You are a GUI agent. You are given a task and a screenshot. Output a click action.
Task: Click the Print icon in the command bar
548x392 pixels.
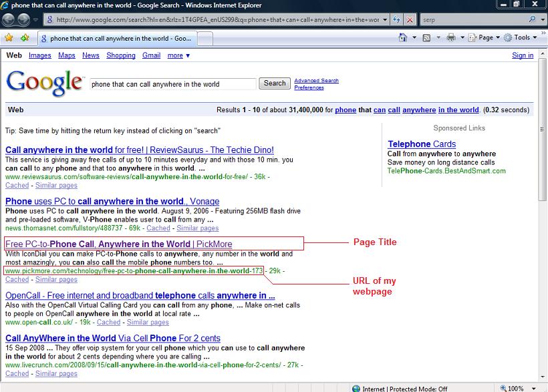coord(451,37)
